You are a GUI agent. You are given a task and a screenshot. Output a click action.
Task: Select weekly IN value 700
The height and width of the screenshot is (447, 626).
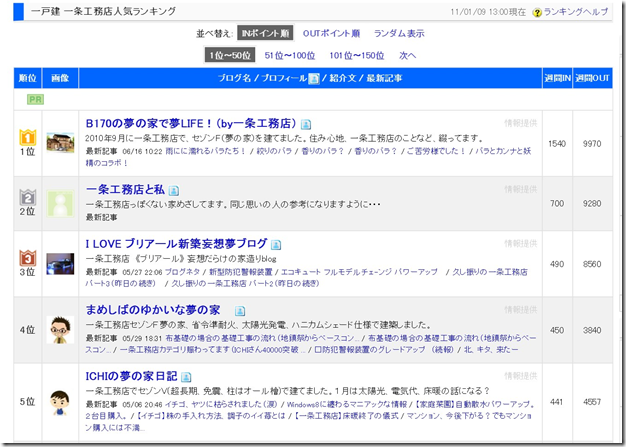[x=557, y=204]
